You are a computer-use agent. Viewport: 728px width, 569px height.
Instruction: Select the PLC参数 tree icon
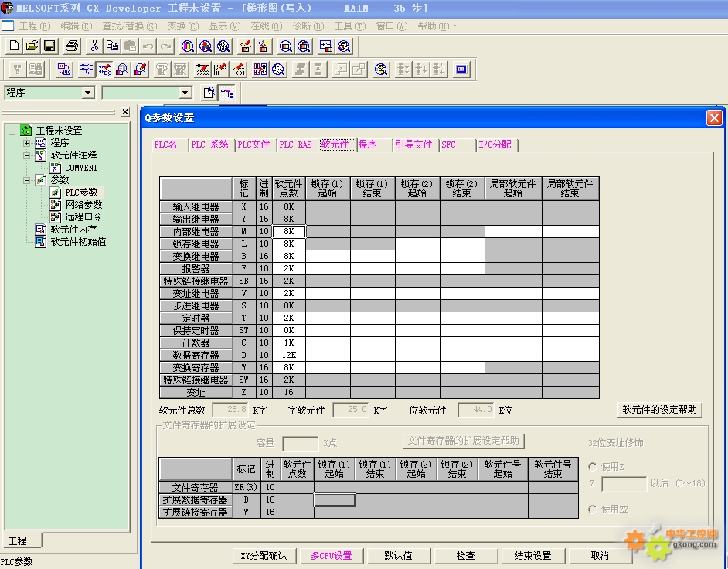[x=56, y=193]
